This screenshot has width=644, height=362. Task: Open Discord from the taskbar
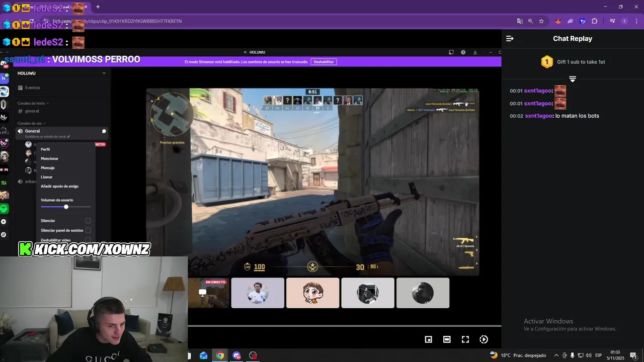pyautogui.click(x=236, y=355)
